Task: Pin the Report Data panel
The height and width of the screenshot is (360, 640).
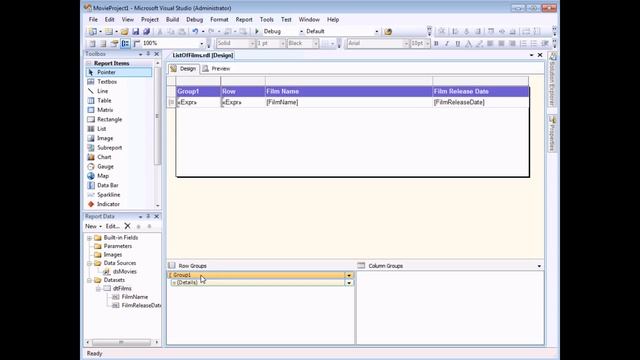Action: [148, 216]
